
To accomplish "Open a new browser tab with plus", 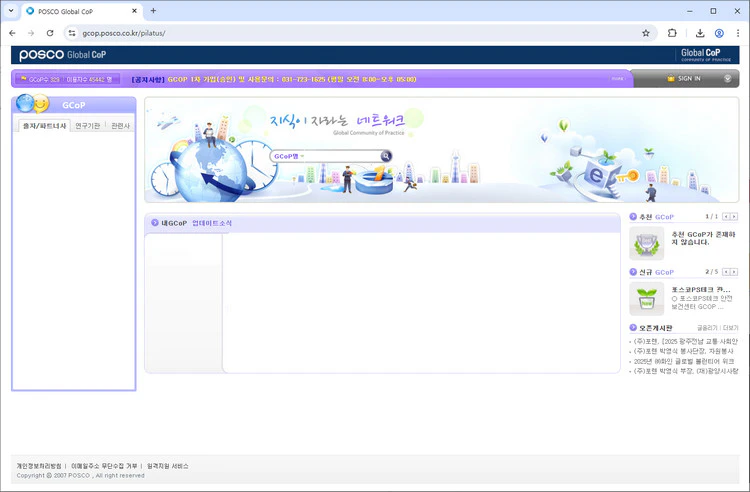I will (153, 11).
